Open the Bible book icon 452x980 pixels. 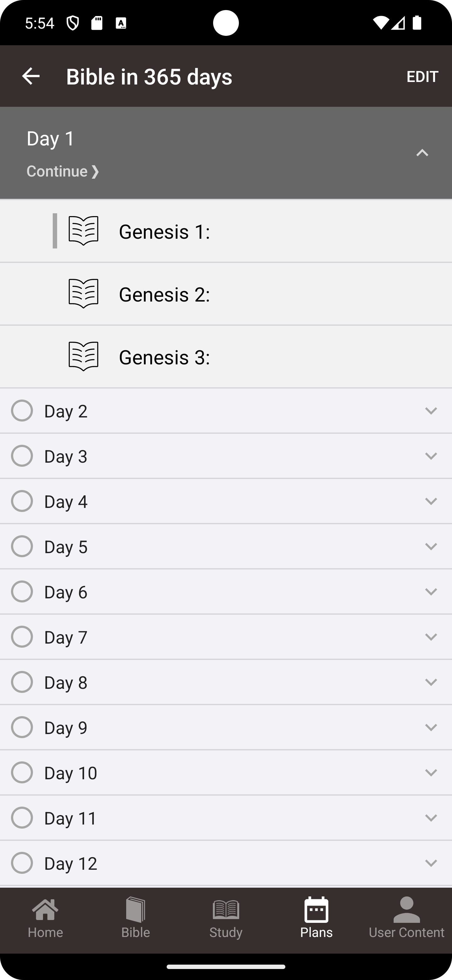coord(136,910)
